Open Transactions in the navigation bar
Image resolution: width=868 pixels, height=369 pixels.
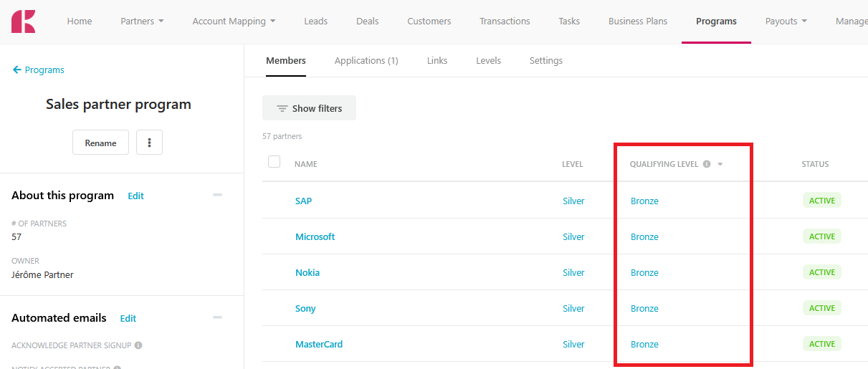click(505, 21)
